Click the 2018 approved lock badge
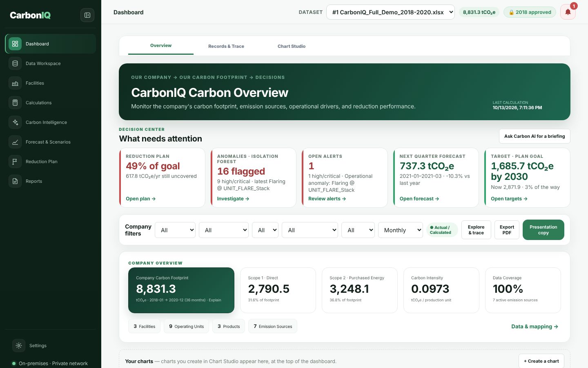This screenshot has width=588, height=368. (x=530, y=12)
